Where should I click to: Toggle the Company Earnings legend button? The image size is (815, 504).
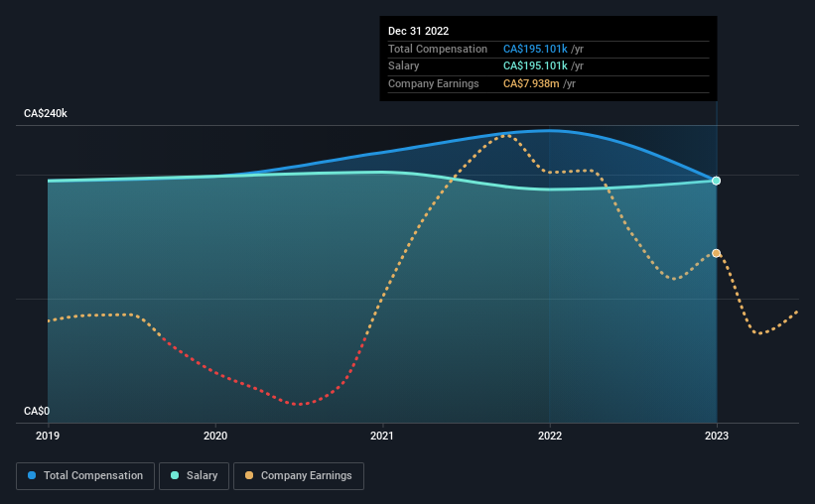[x=299, y=476]
